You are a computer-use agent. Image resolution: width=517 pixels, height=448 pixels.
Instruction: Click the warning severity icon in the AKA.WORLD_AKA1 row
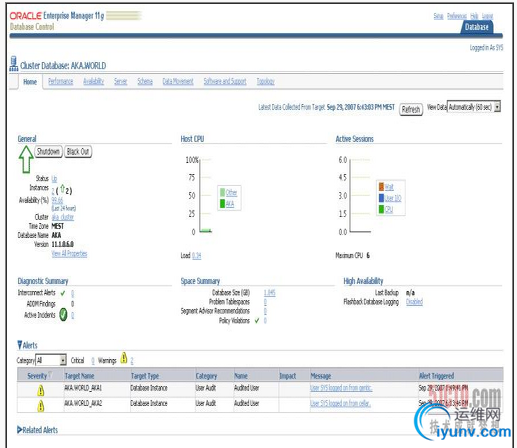[x=41, y=390]
